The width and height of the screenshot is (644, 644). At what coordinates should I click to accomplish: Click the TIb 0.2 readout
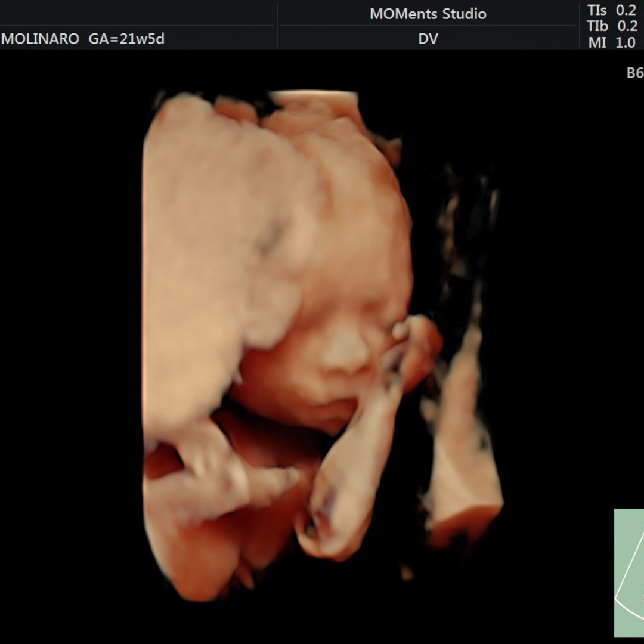(611, 26)
